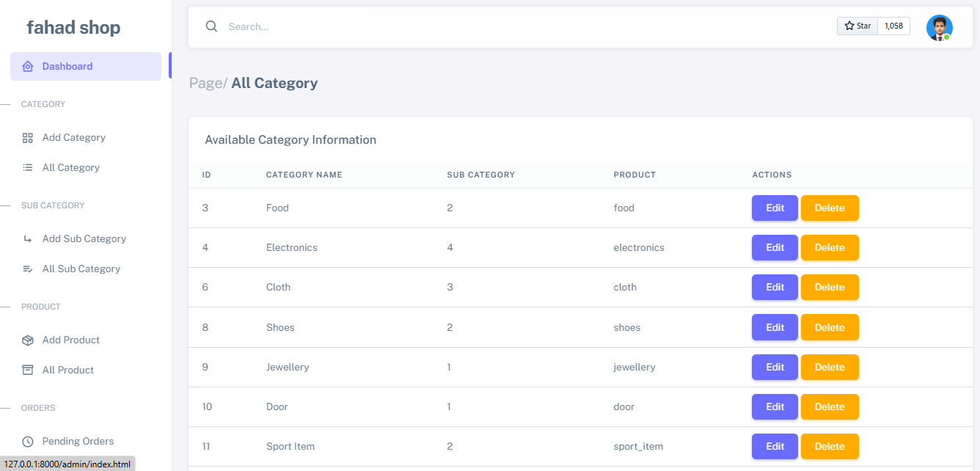Click the electronics product cell

pos(639,247)
